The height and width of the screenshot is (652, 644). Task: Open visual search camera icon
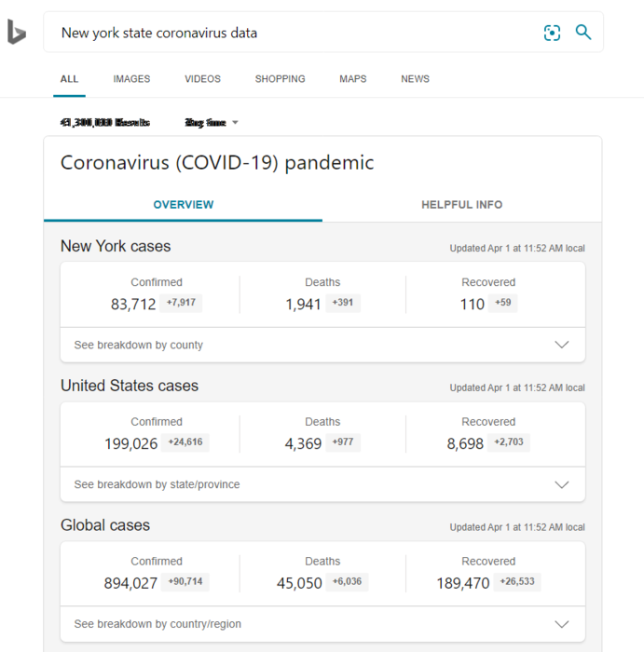(x=553, y=33)
